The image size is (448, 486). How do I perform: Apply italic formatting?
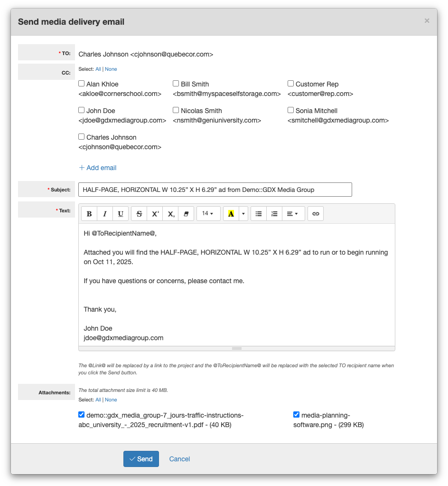pyautogui.click(x=105, y=214)
